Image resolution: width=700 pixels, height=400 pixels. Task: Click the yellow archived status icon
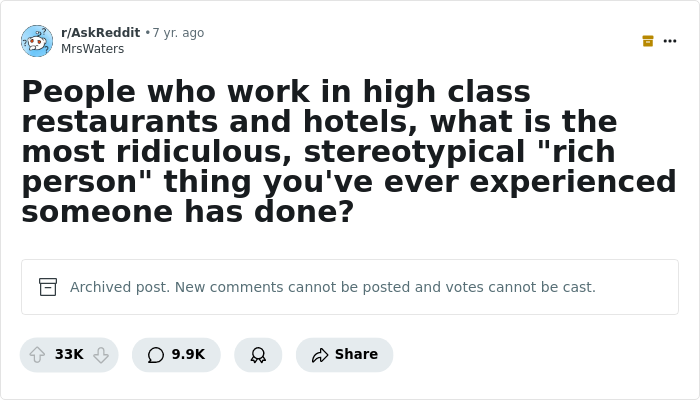(648, 41)
